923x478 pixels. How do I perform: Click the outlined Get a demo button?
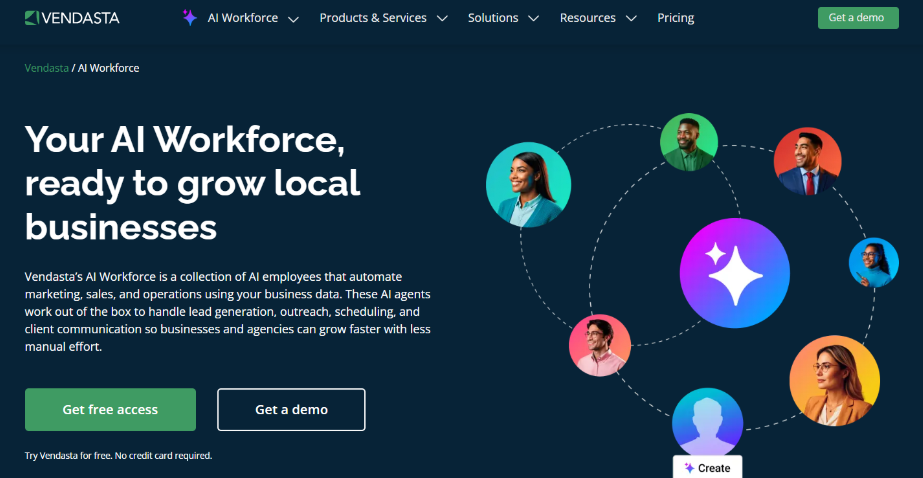click(291, 409)
